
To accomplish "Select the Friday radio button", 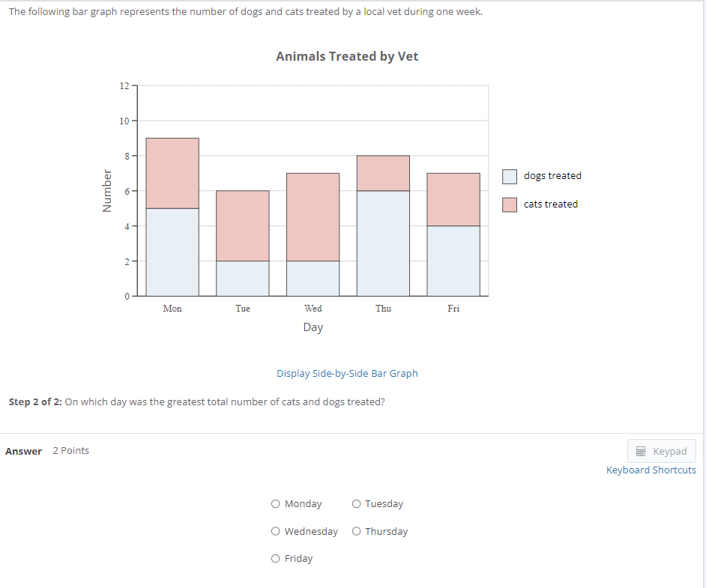I will click(x=275, y=558).
